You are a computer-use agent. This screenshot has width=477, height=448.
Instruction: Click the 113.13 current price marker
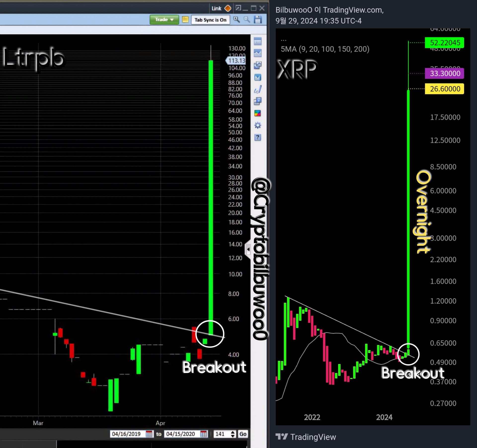(236, 61)
